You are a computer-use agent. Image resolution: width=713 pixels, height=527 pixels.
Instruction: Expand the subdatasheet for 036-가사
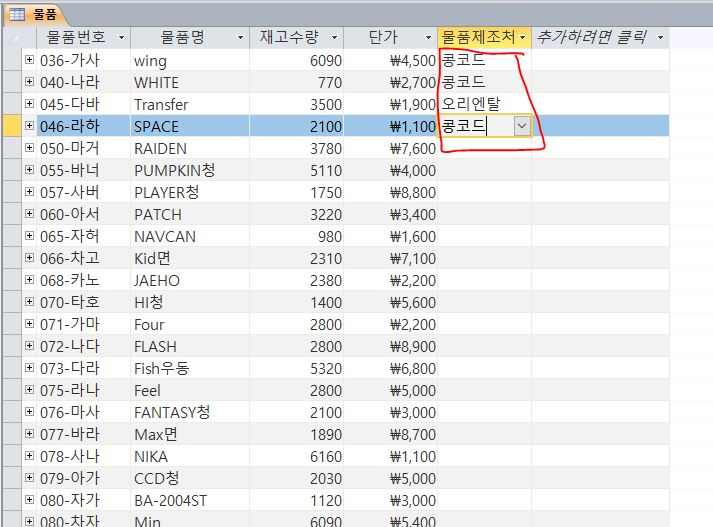click(30, 60)
